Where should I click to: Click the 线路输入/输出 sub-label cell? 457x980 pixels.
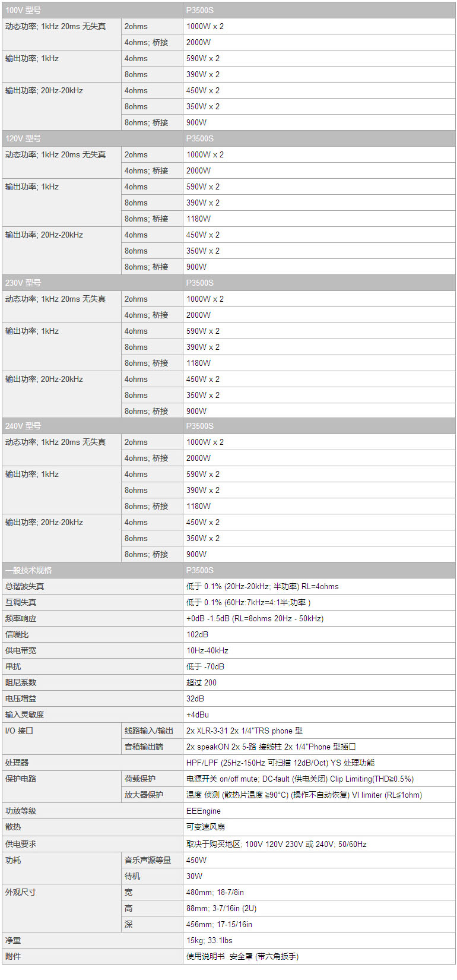152,731
